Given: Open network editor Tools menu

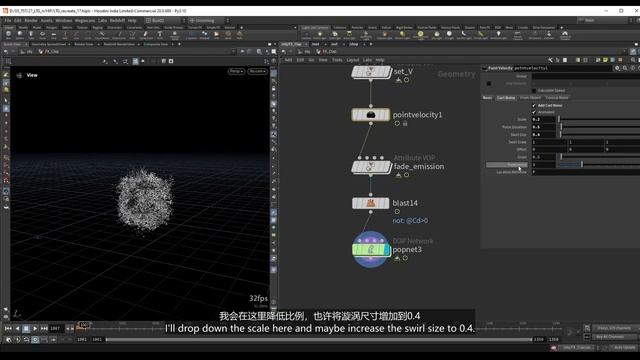Looking at the screenshot, I should pyautogui.click(x=337, y=60).
